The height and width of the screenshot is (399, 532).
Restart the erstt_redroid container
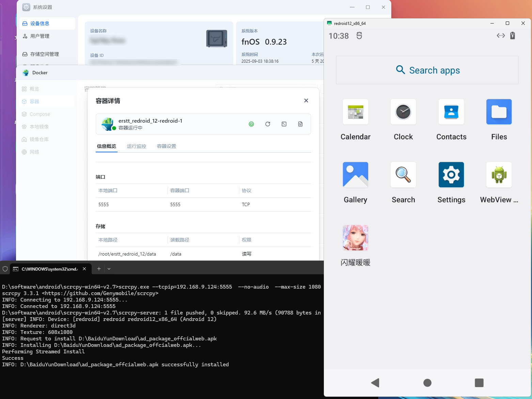(x=268, y=124)
